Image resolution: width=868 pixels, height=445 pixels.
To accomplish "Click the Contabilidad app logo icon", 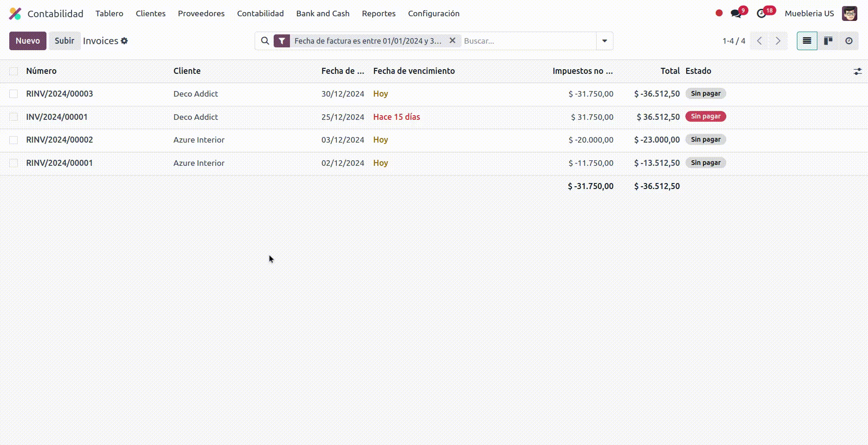I will 15,13.
